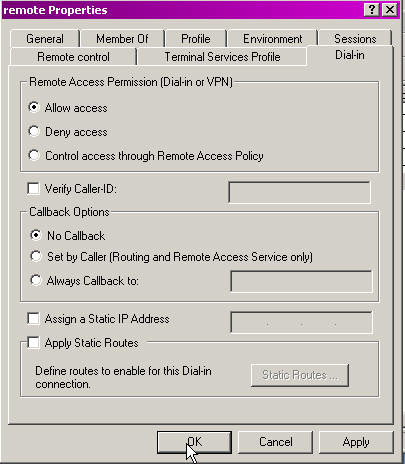This screenshot has width=405, height=464.
Task: Open the Member Of tab
Action: point(122,39)
